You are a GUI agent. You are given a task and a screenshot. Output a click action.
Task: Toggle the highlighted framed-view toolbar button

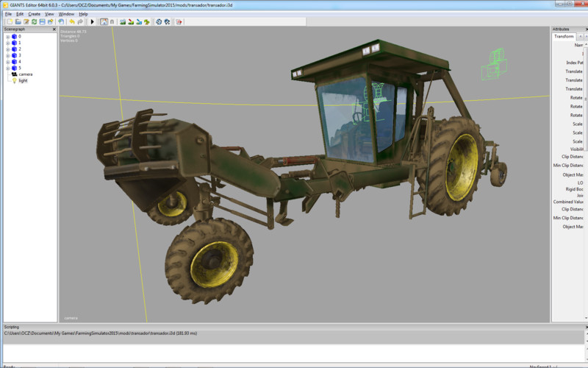point(103,22)
